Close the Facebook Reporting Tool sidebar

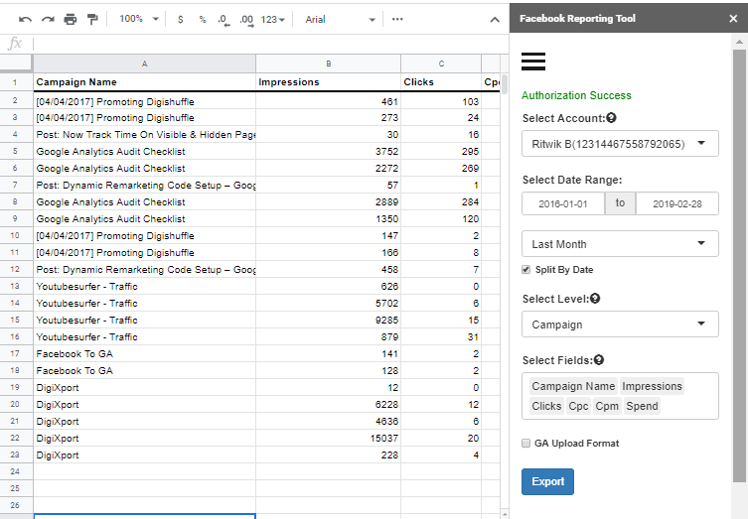tap(733, 19)
